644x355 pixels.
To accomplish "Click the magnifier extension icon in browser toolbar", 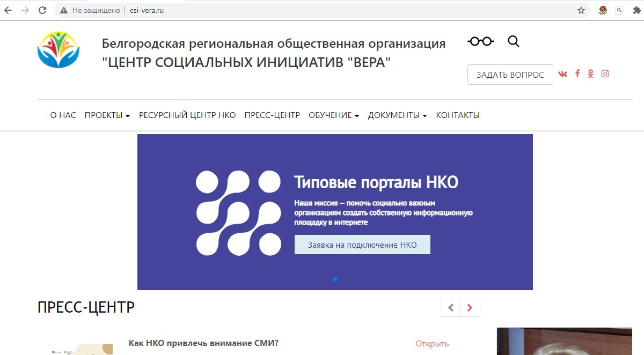I will click(x=620, y=10).
